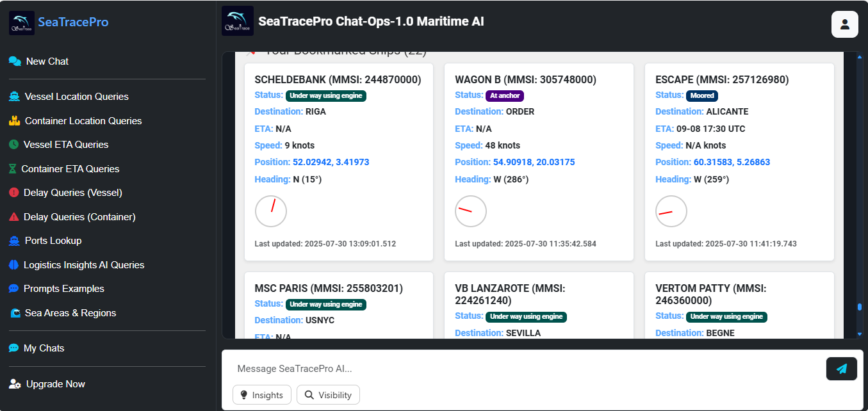The width and height of the screenshot is (868, 411).
Task: Click the wave icon beside Sea Areas & Regions
Action: click(15, 313)
